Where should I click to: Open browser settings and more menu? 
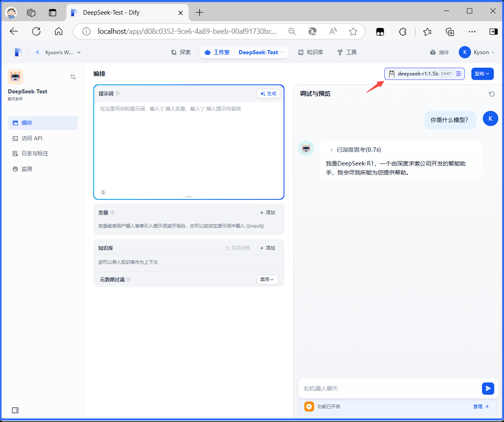[x=472, y=31]
